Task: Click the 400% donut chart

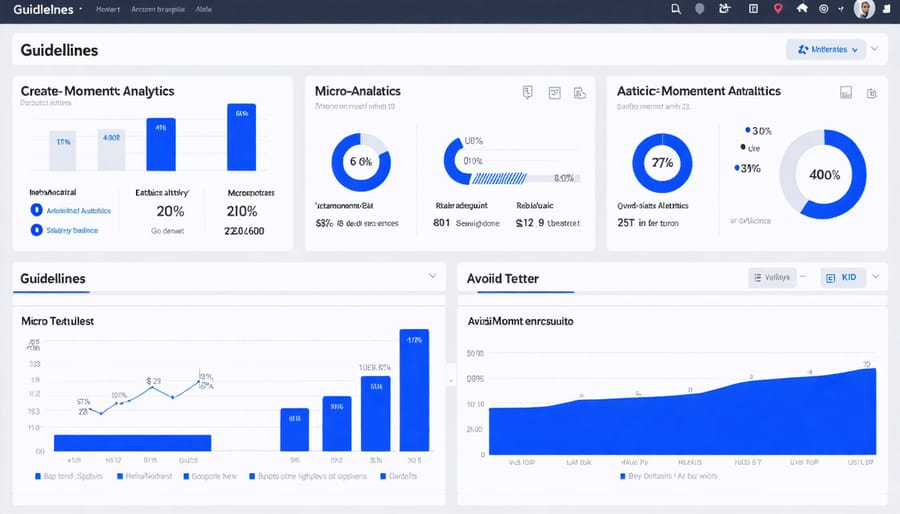Action: point(823,174)
